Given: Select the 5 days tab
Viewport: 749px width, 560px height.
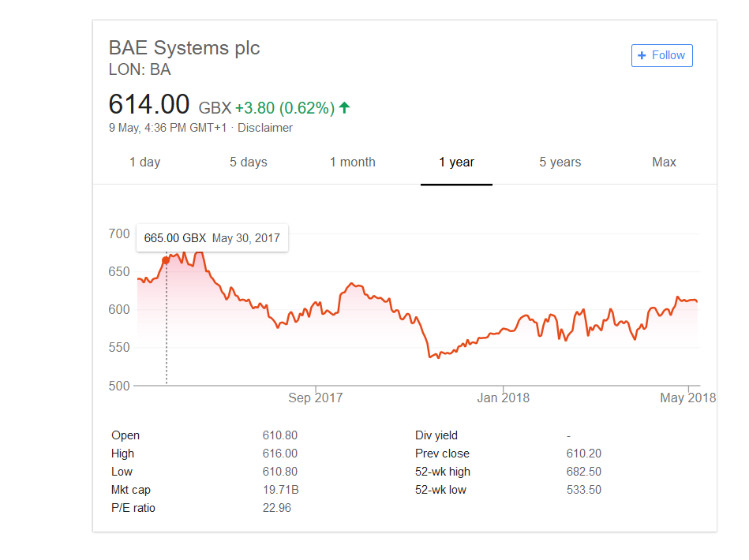Looking at the screenshot, I should click(249, 162).
